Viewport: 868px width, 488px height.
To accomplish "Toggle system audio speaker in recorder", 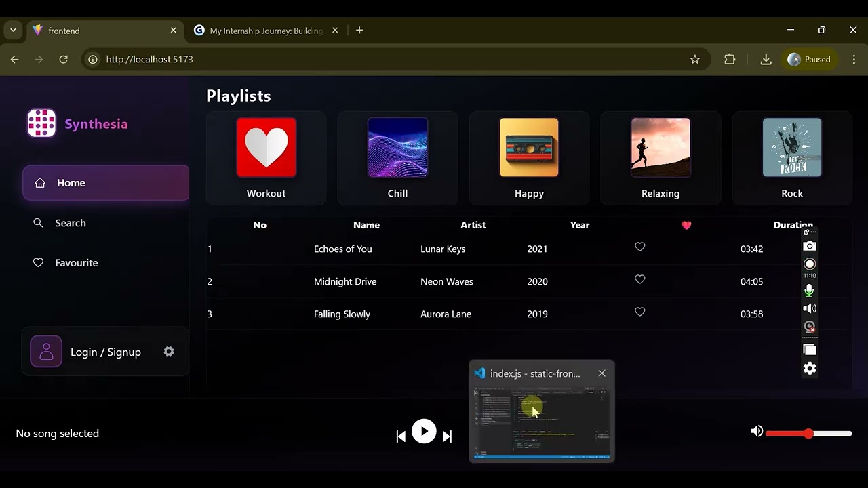I will tap(810, 308).
